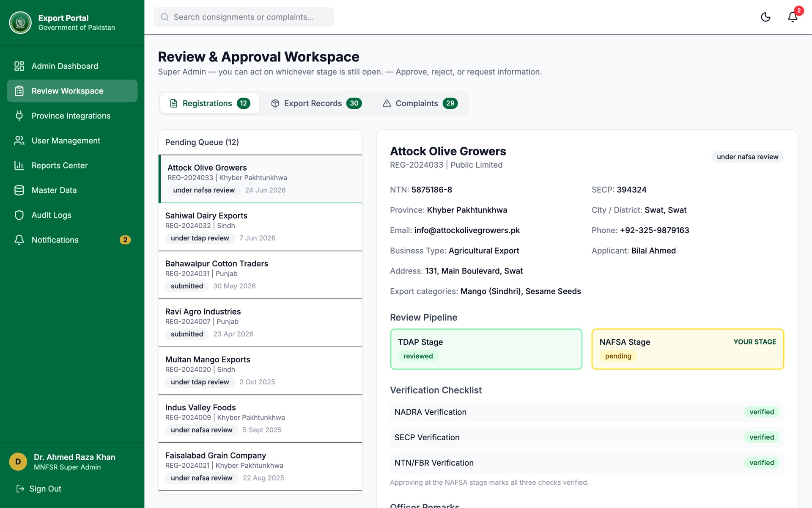Screen dimensions: 812x508
Task: Select Attock Olive Growers in the pending queue
Action: [261, 179]
